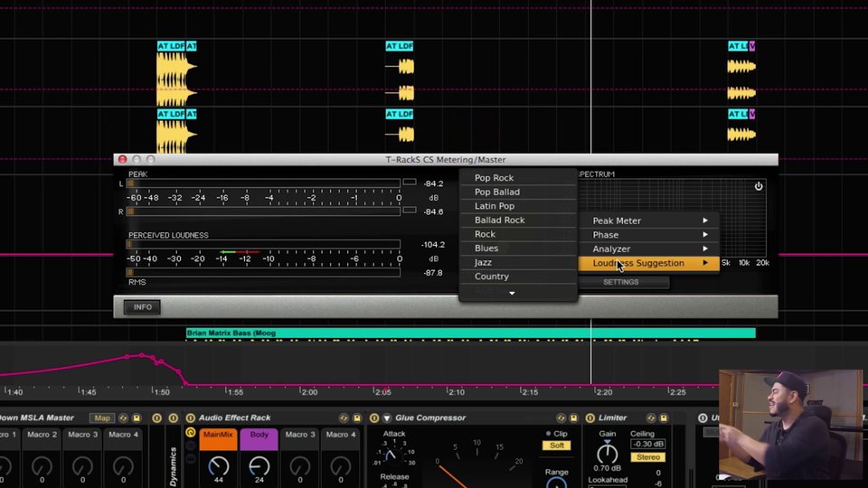Choose Latin Pop loudness preset

[x=518, y=206]
